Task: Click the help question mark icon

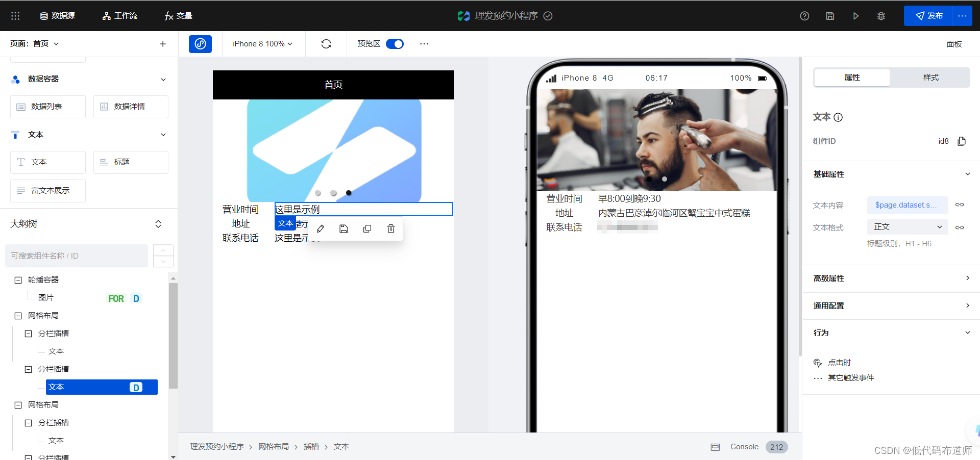Action: pyautogui.click(x=804, y=16)
